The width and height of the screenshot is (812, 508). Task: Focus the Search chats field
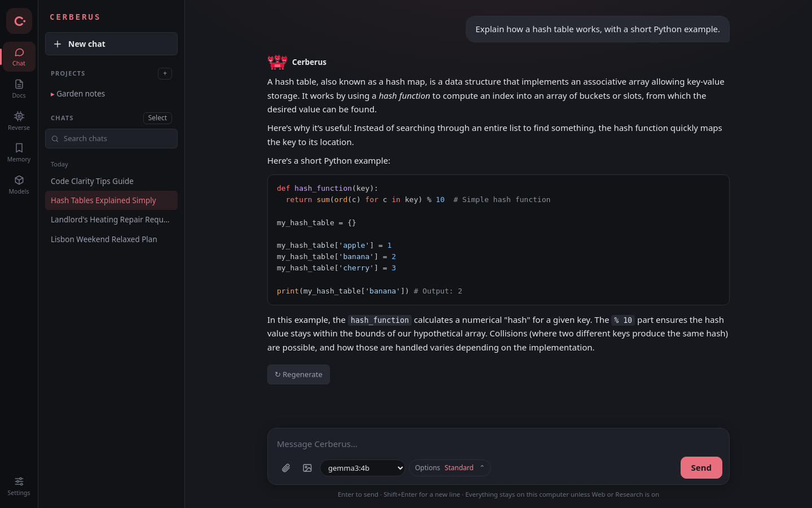pyautogui.click(x=111, y=139)
